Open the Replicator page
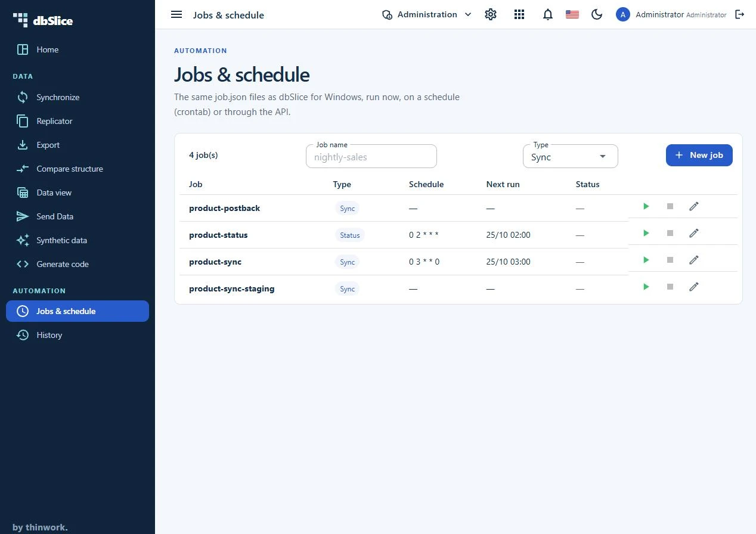Image resolution: width=756 pixels, height=534 pixels. [x=78, y=121]
